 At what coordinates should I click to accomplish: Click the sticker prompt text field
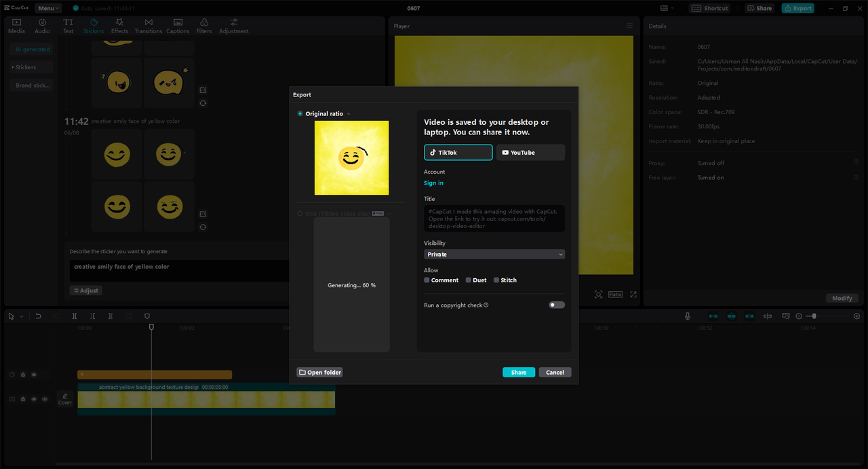[180, 271]
